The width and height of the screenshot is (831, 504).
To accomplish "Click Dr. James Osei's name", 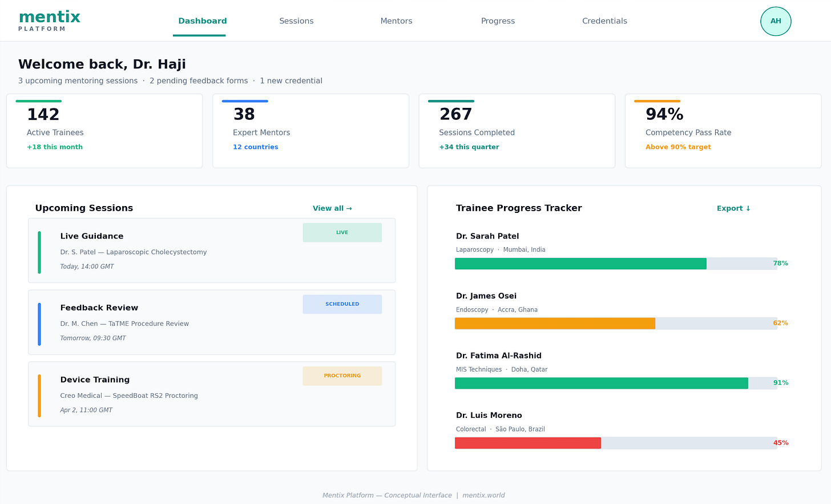I will 486,296.
